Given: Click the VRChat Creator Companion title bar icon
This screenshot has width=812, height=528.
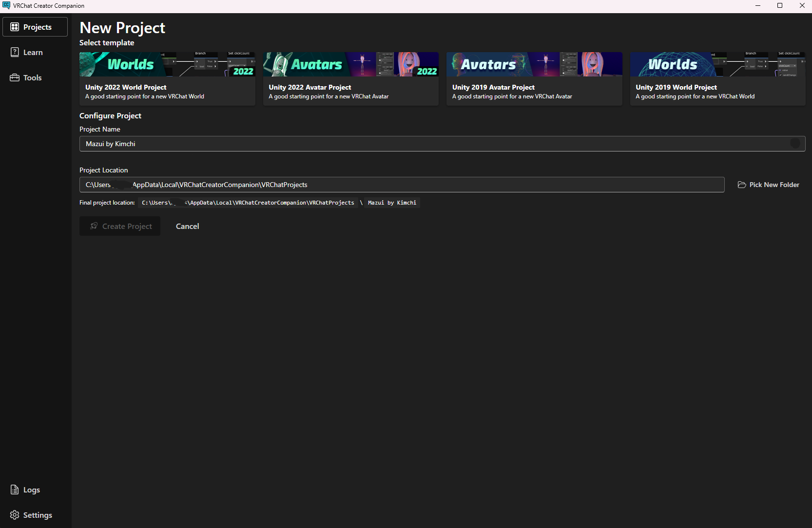Looking at the screenshot, I should click(x=6, y=5).
